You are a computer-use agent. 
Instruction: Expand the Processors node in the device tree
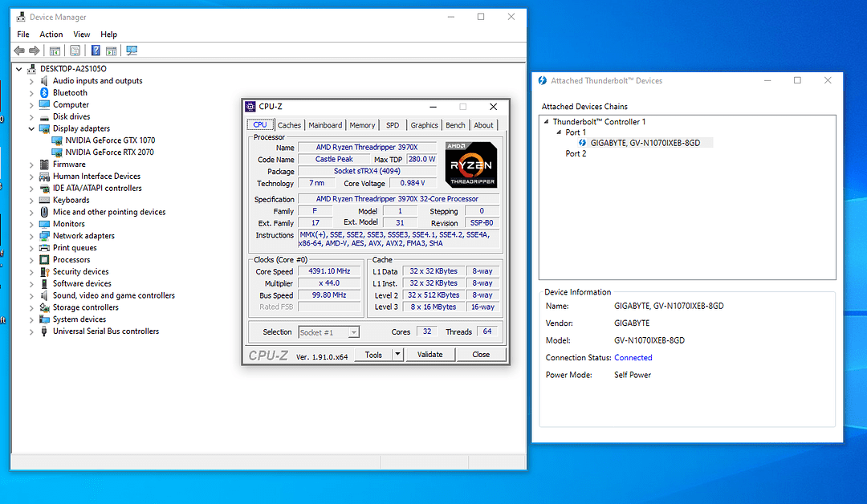coord(32,259)
